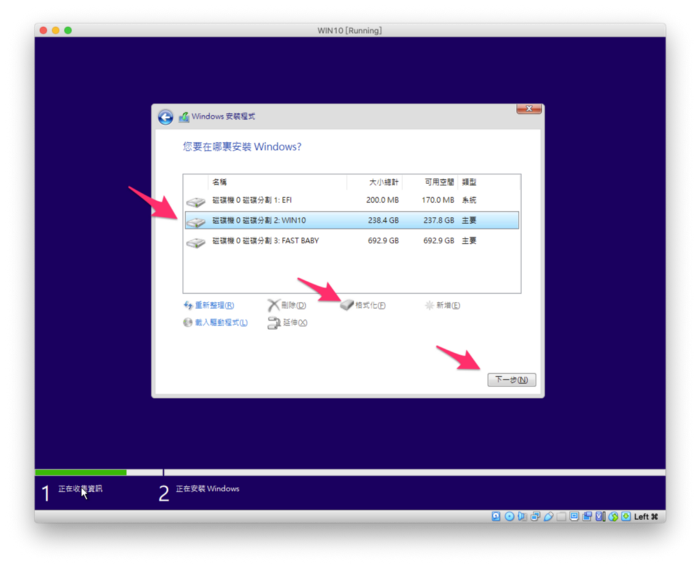The width and height of the screenshot is (700, 568).
Task: Click the 可用空間 (Free space) column header
Action: (438, 182)
